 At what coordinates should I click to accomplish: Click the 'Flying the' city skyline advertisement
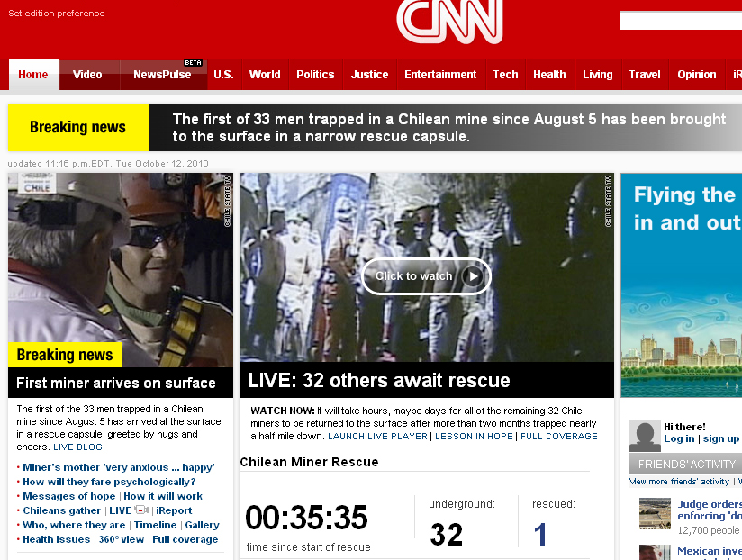coord(682,285)
